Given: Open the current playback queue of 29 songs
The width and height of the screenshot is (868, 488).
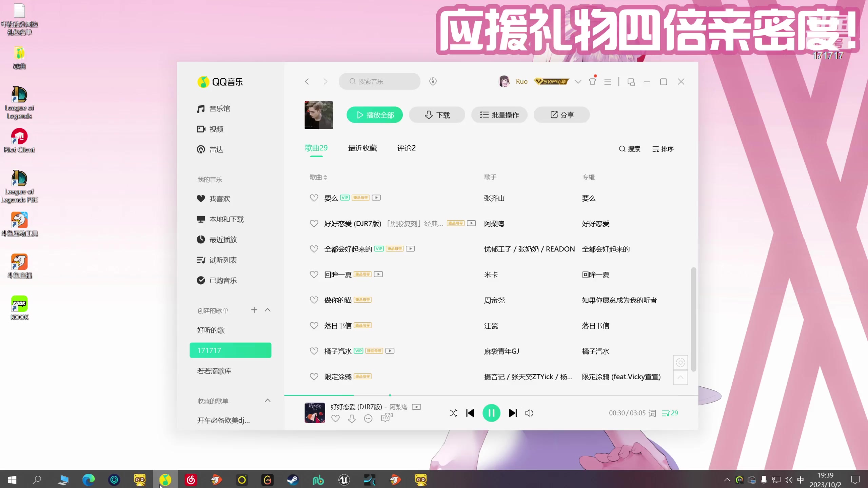Looking at the screenshot, I should [x=670, y=413].
